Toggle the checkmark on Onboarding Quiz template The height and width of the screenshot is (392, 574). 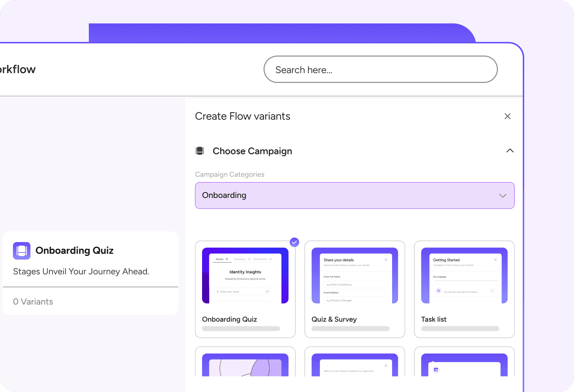click(294, 242)
